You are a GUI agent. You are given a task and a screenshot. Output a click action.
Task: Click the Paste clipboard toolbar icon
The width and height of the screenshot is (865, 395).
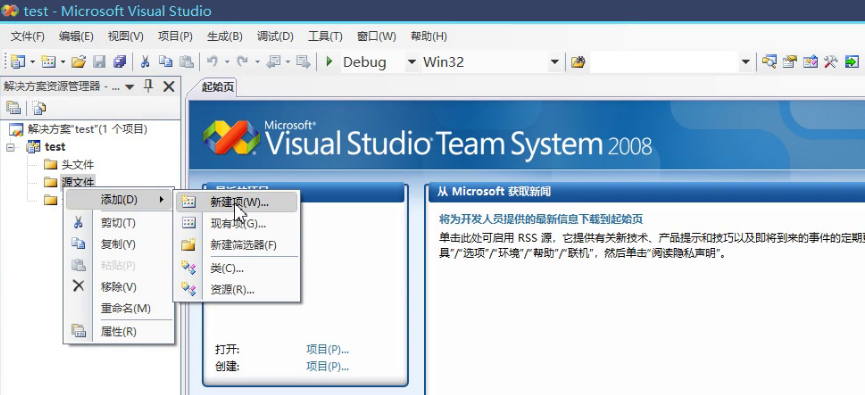(186, 62)
